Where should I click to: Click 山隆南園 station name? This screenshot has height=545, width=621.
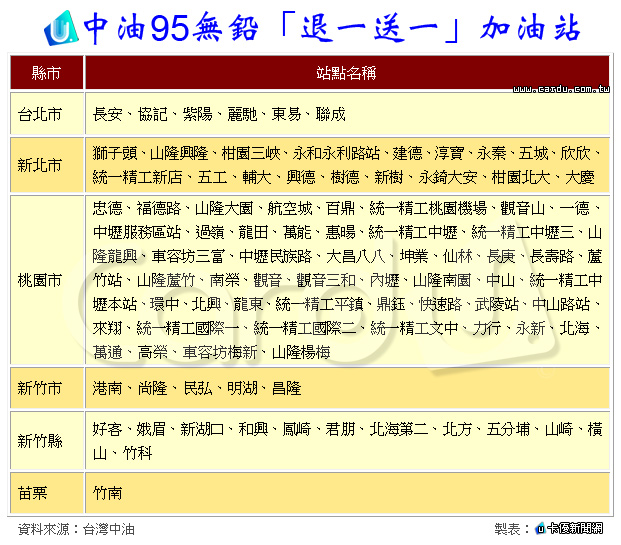click(x=442, y=280)
